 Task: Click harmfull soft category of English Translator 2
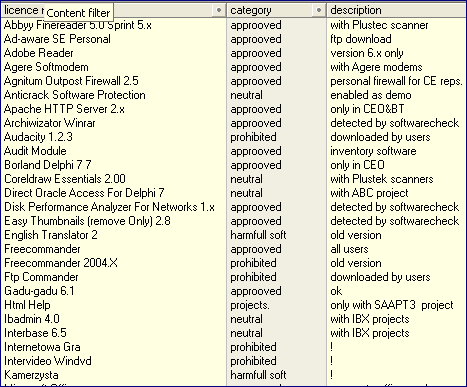pyautogui.click(x=258, y=235)
